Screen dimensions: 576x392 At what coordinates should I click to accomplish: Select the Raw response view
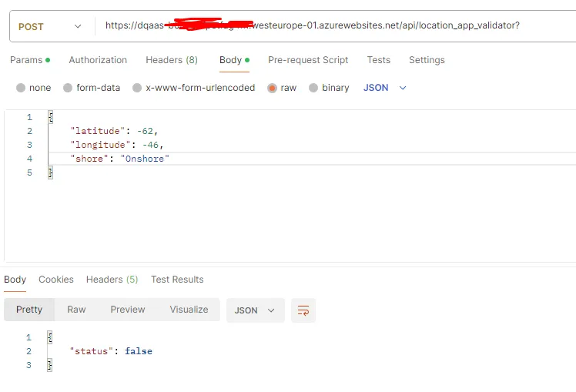pyautogui.click(x=76, y=310)
